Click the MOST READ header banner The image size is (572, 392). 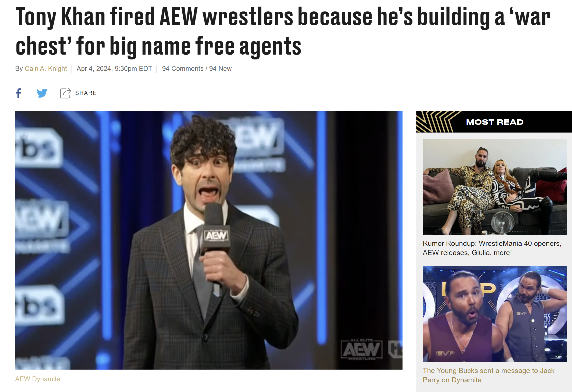click(x=494, y=122)
